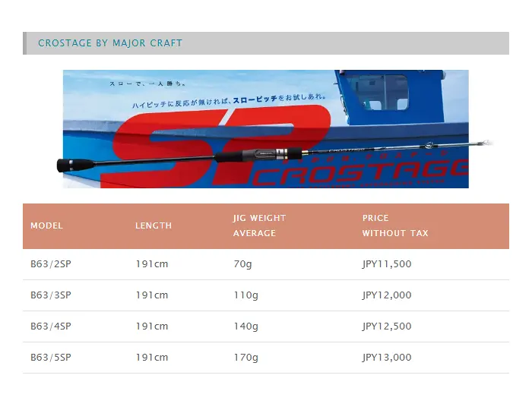Image resolution: width=532 pixels, height=410 pixels.
Task: Click the PRICE WITHOUT TAX column header
Action: [395, 225]
